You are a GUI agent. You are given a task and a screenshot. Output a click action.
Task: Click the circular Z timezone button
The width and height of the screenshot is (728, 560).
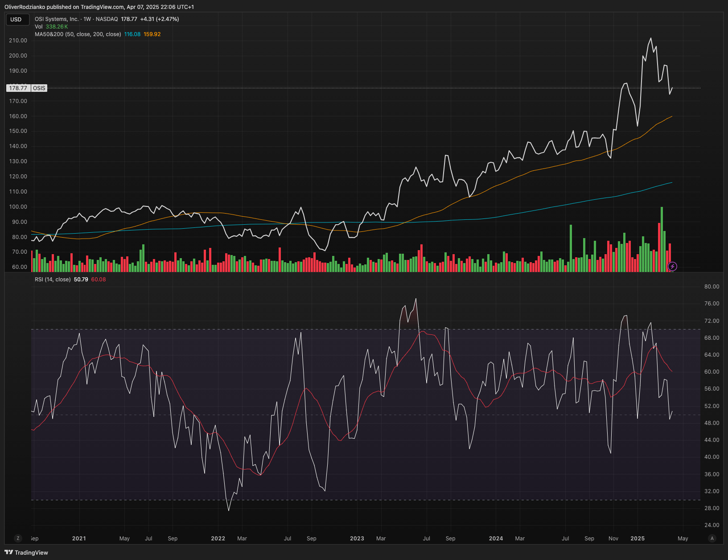18,538
